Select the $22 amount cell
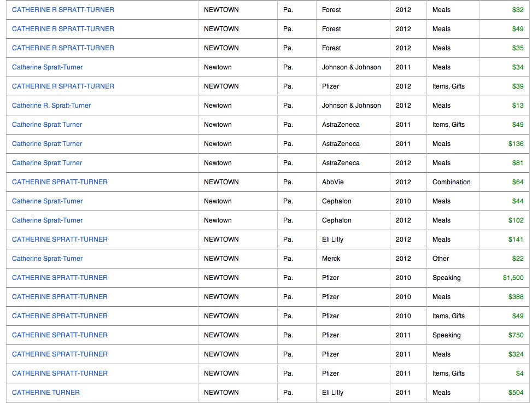 (504, 259)
